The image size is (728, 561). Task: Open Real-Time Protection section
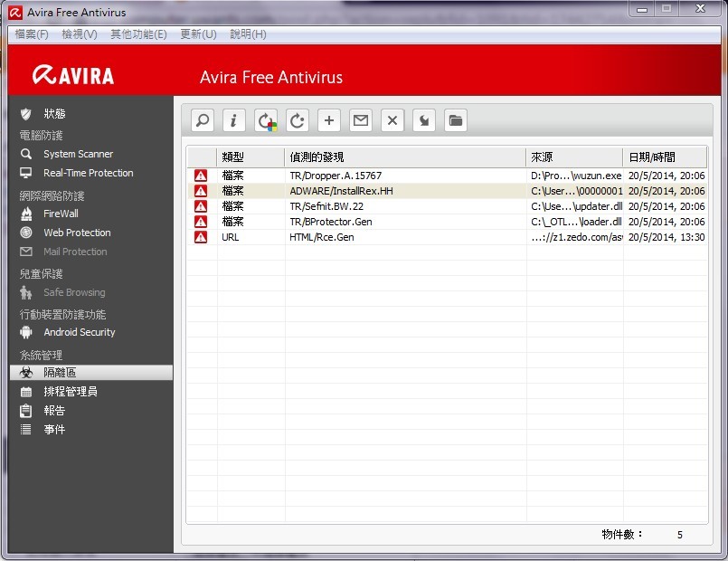point(89,173)
